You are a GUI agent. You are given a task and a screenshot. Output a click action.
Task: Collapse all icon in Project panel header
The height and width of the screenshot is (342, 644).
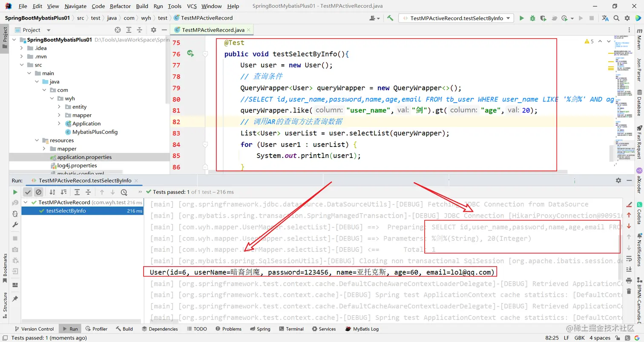(140, 30)
